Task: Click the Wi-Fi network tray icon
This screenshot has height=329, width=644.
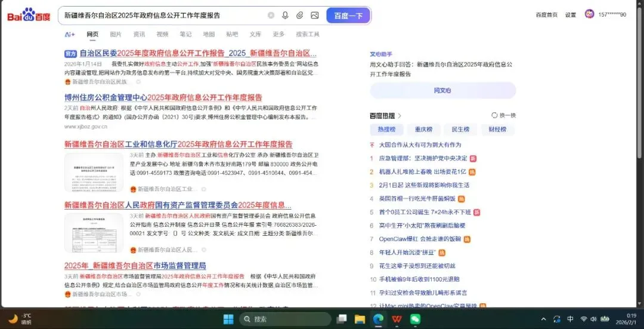Action: tap(584, 319)
